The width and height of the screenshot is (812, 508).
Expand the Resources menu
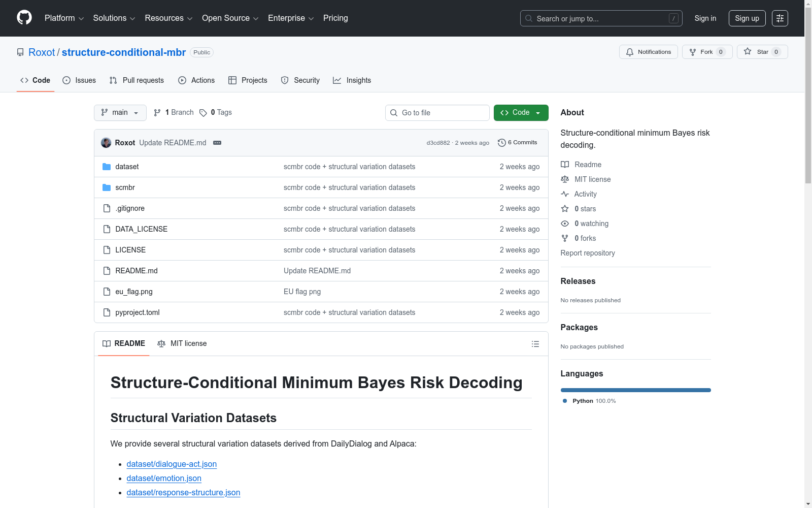click(x=168, y=18)
